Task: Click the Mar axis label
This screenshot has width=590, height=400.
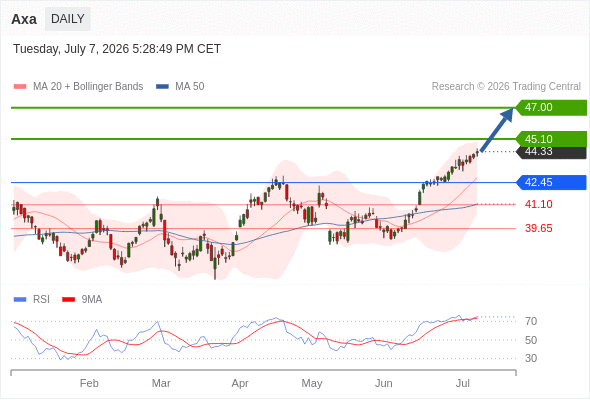Action: pos(161,383)
